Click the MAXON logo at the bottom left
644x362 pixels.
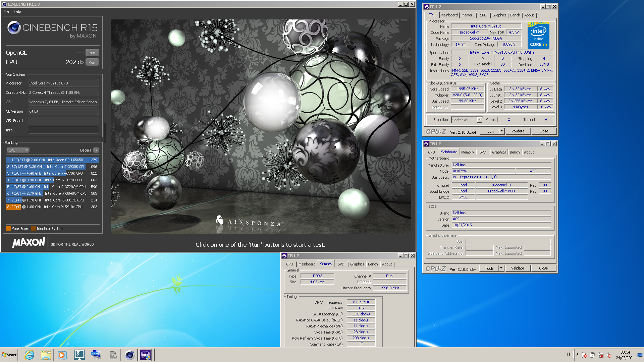(29, 243)
